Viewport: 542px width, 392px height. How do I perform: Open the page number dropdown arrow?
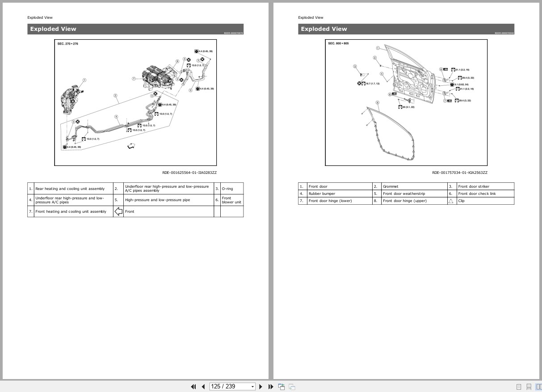tap(253, 387)
